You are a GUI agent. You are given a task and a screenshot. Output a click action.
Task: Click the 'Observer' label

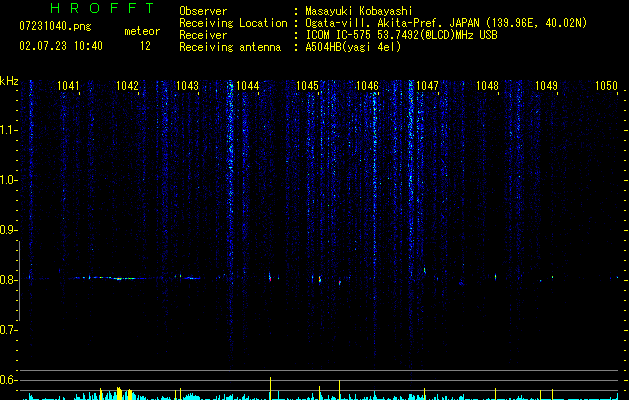[x=203, y=11]
